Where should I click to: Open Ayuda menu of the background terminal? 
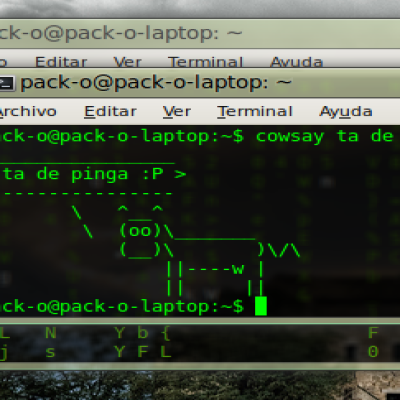pyautogui.click(x=296, y=62)
